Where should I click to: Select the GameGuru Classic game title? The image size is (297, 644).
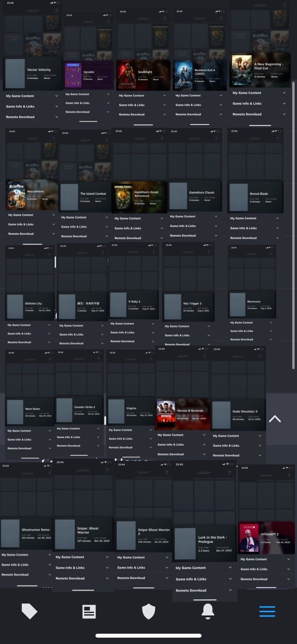(x=202, y=192)
